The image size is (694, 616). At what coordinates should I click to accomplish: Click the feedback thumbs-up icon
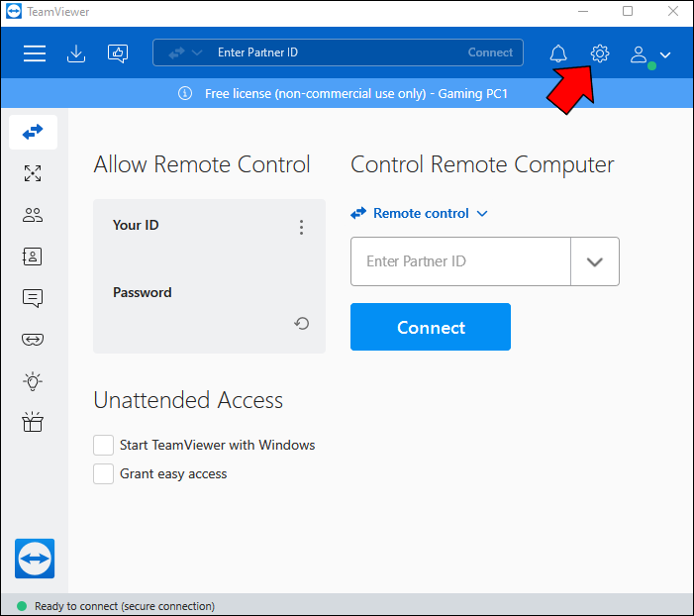[118, 53]
